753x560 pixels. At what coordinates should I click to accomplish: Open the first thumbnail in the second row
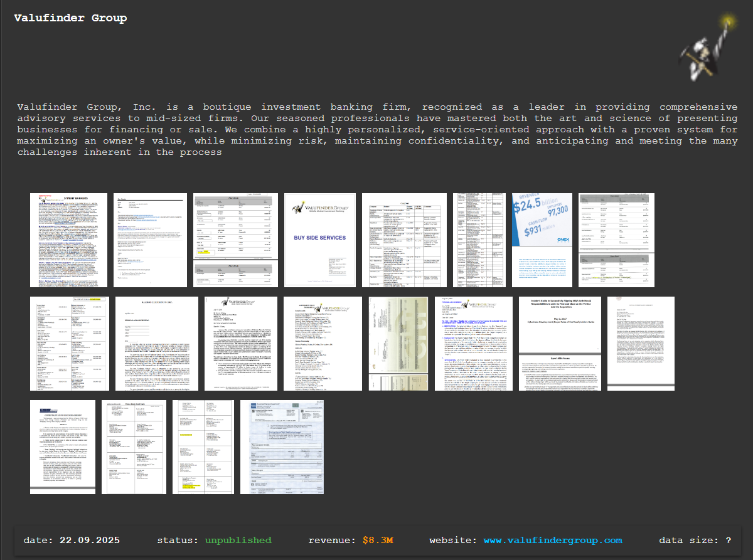[69, 344]
